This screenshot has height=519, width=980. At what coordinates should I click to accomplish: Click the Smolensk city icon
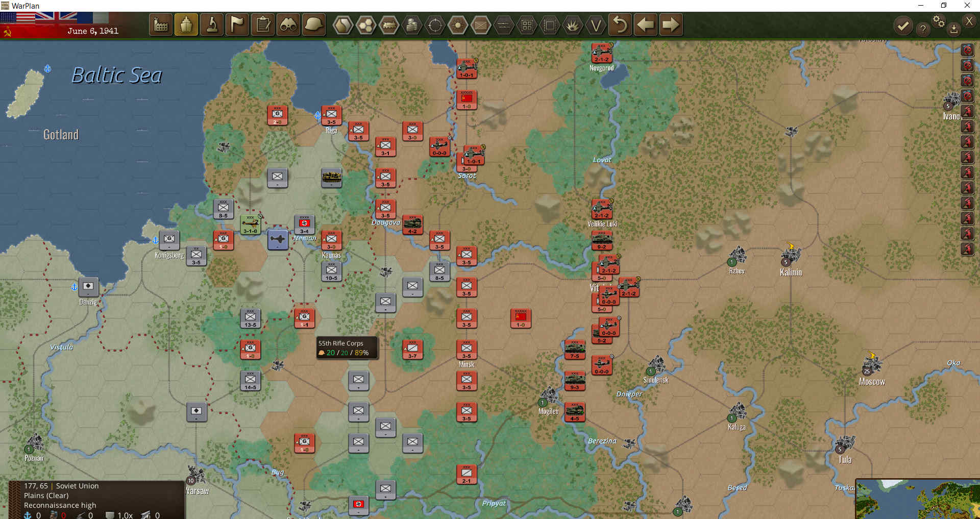click(x=656, y=365)
